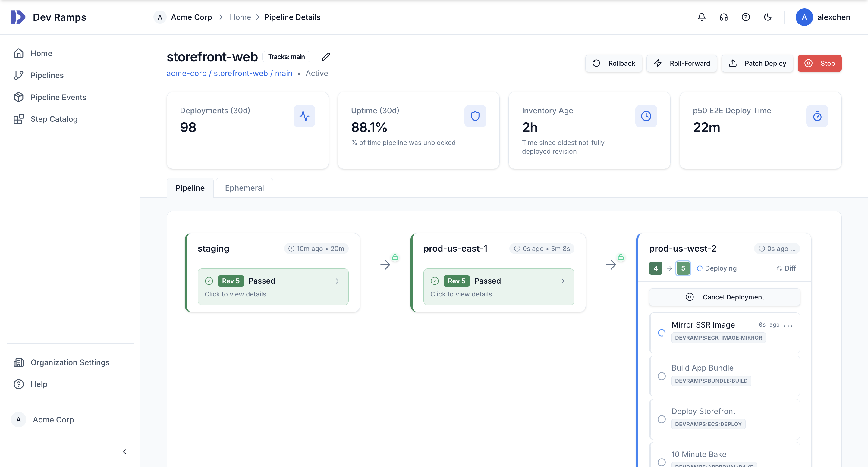Open Pipeline Events from the sidebar
Viewport: 868px width, 467px height.
click(x=58, y=97)
